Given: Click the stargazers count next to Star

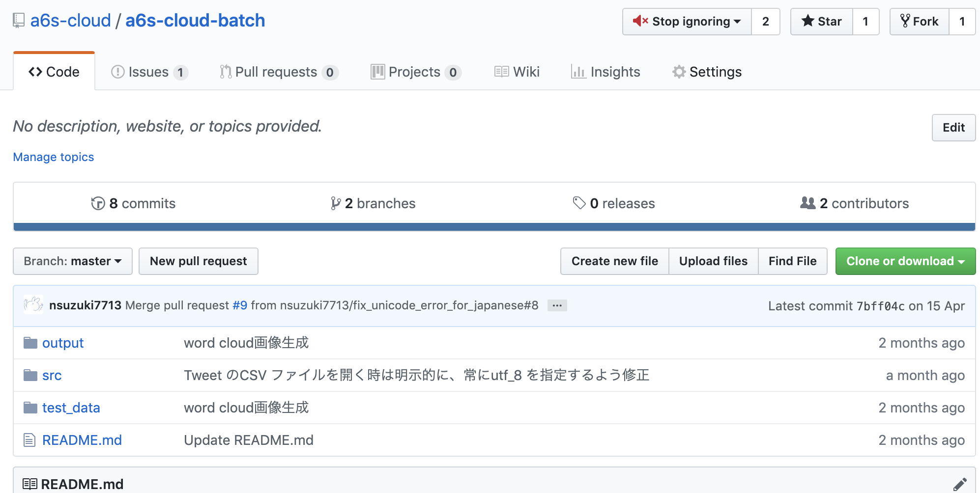Looking at the screenshot, I should 865,22.
